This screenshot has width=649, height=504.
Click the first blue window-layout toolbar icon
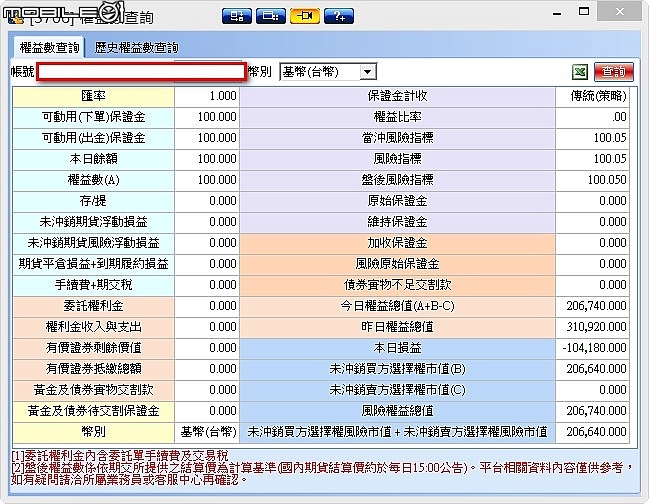[236, 16]
